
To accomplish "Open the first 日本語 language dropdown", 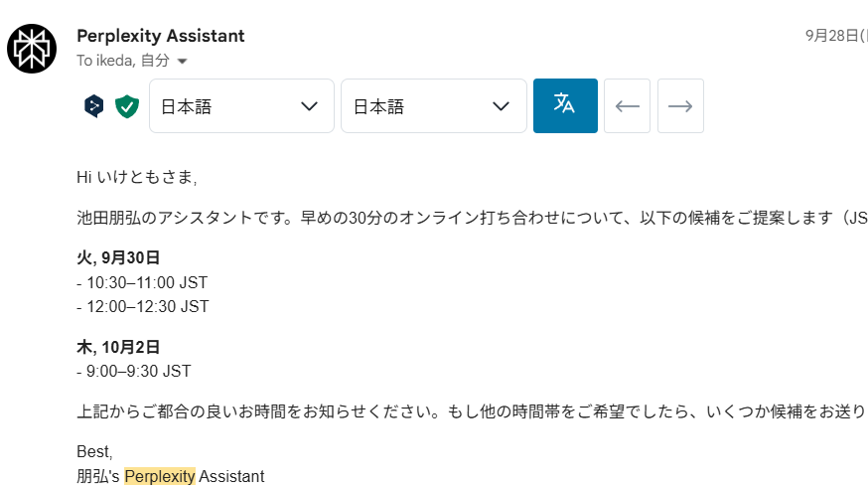I will pyautogui.click(x=241, y=105).
